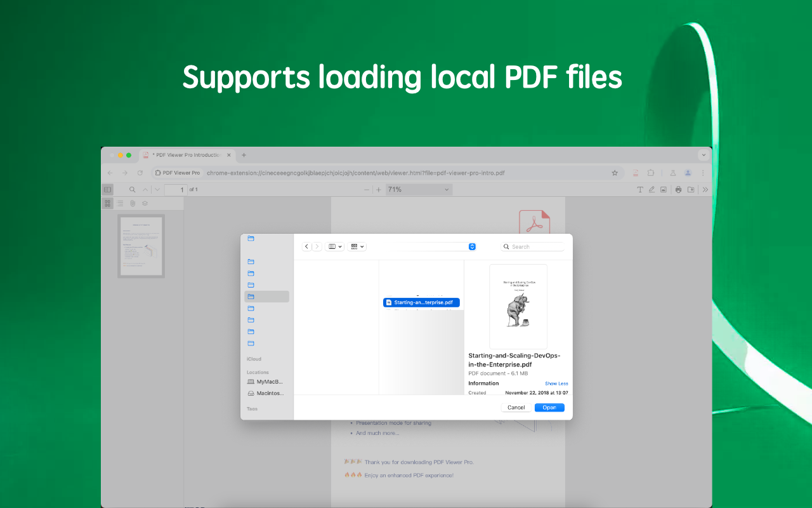Open the Chrome three-dot menu

(702, 173)
